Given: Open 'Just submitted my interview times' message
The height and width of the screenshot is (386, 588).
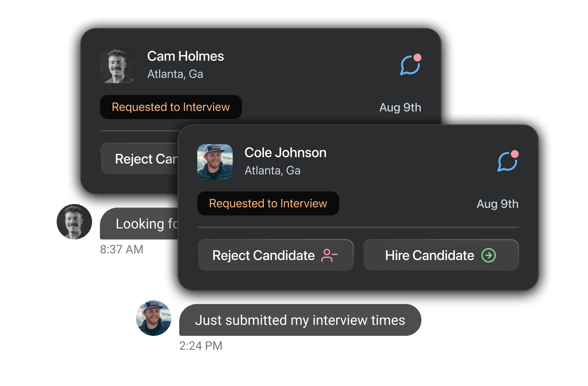Looking at the screenshot, I should click(300, 320).
